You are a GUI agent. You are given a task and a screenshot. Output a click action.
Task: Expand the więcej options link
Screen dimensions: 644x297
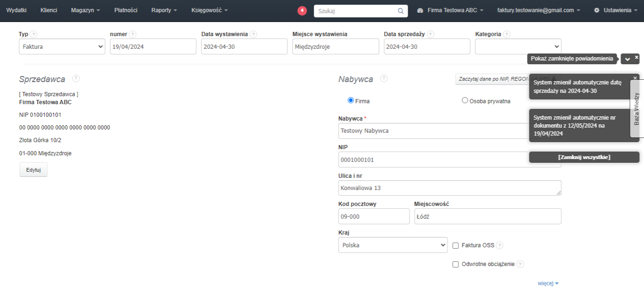pos(548,283)
